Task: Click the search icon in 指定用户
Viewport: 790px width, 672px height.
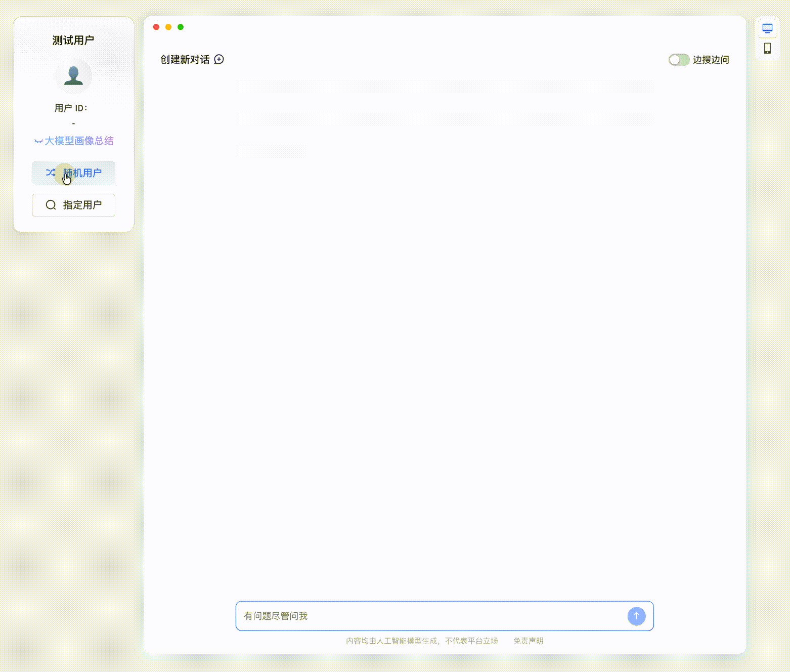Action: 51,205
